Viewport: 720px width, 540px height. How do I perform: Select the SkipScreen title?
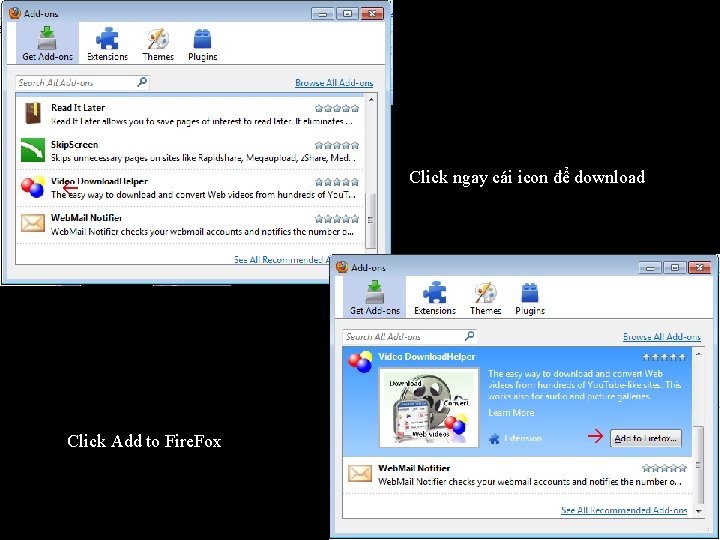click(x=74, y=144)
